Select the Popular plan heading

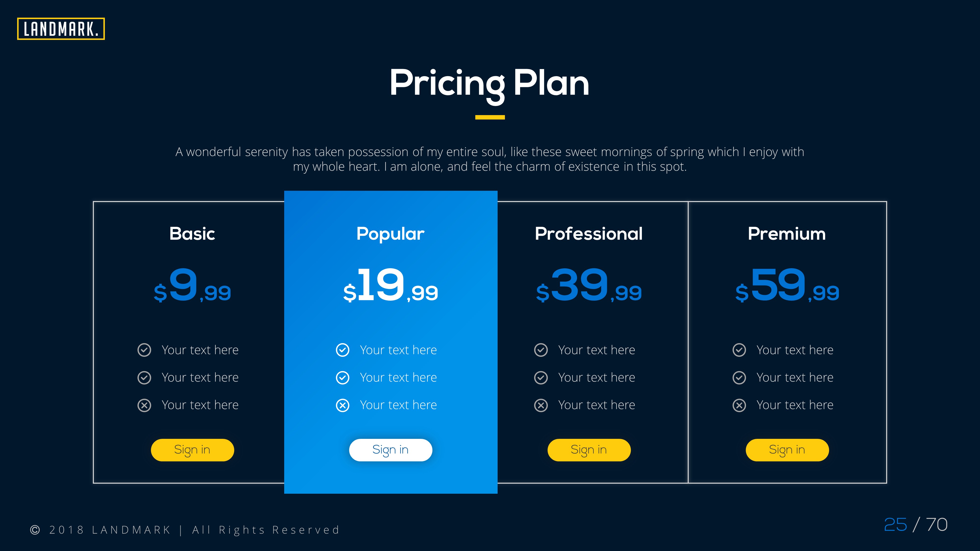(390, 233)
